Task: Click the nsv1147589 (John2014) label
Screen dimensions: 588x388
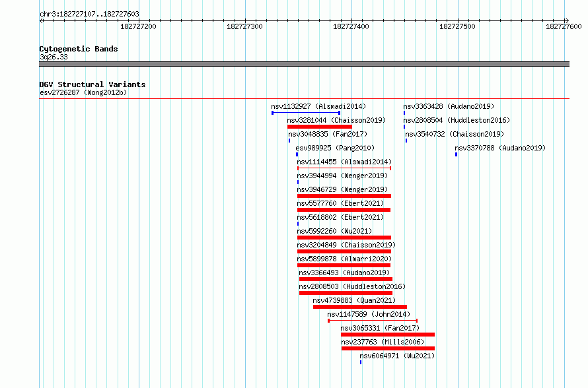Action: 369,314
